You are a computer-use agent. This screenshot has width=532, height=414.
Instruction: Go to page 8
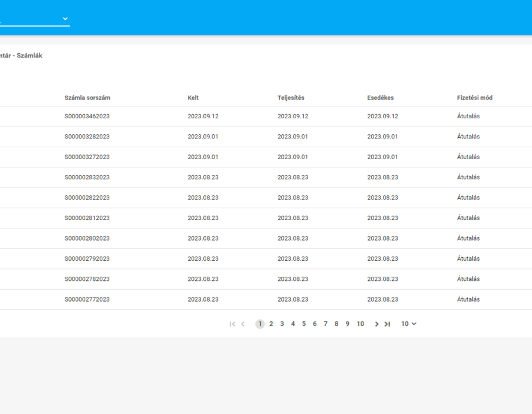coord(336,324)
